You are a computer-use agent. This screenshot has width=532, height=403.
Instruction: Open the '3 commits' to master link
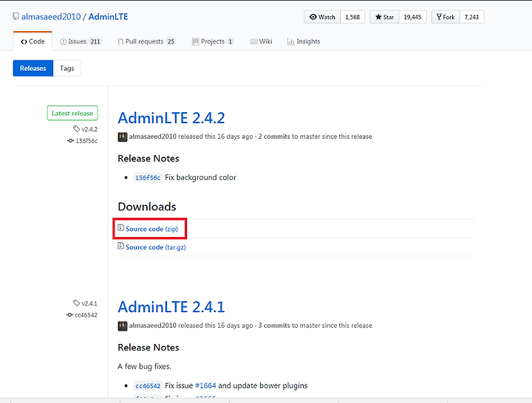[x=274, y=325]
